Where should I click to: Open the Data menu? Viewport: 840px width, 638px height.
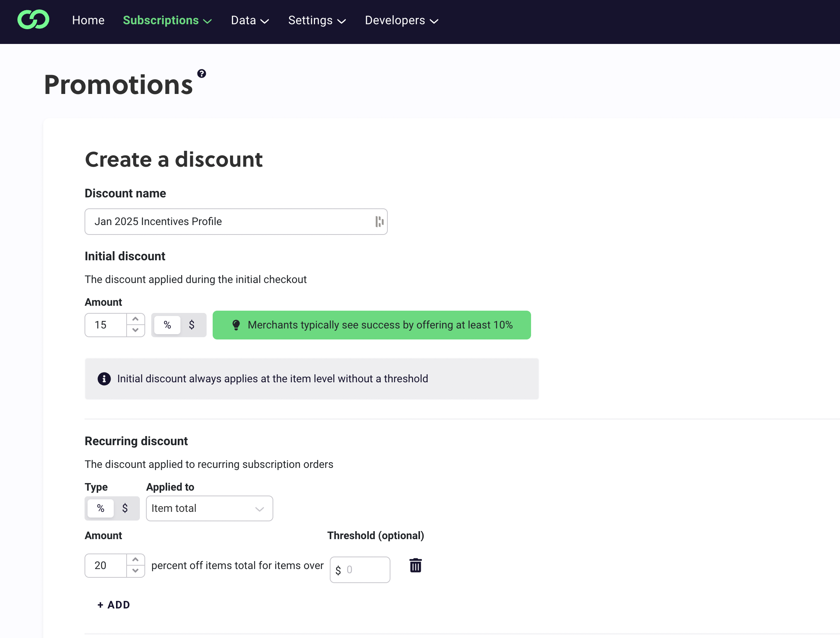coord(249,20)
